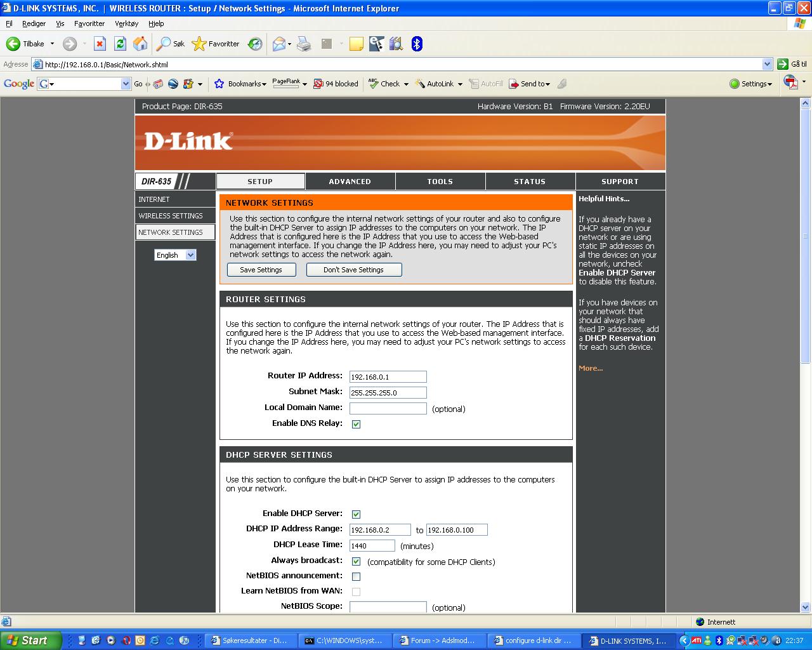Click Don't Save Settings button

353,270
